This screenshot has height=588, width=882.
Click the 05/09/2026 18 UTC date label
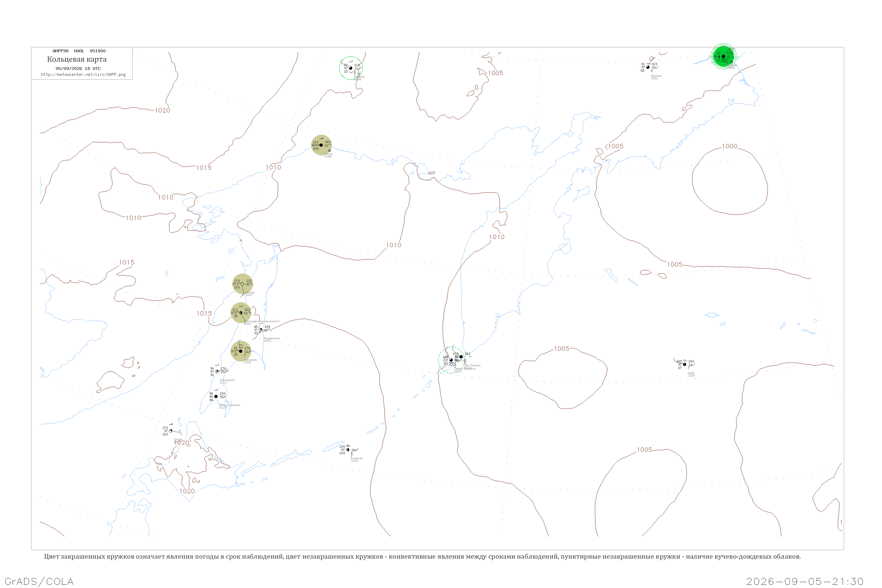click(x=78, y=69)
